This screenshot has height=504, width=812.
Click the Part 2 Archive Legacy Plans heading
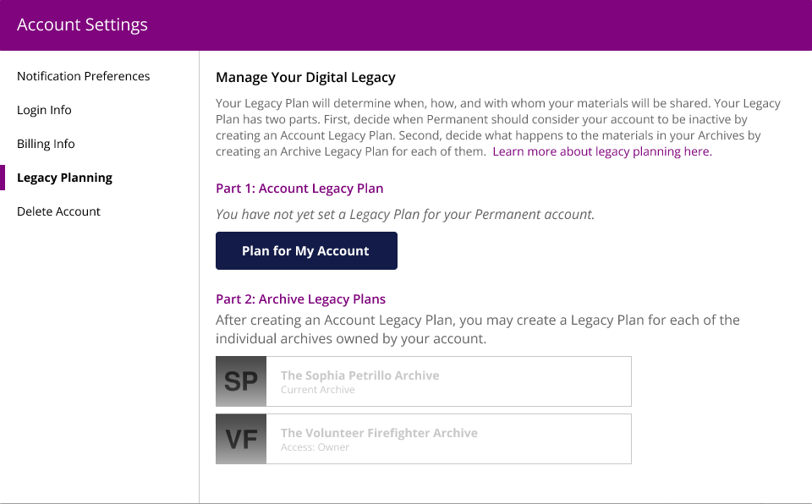(300, 299)
